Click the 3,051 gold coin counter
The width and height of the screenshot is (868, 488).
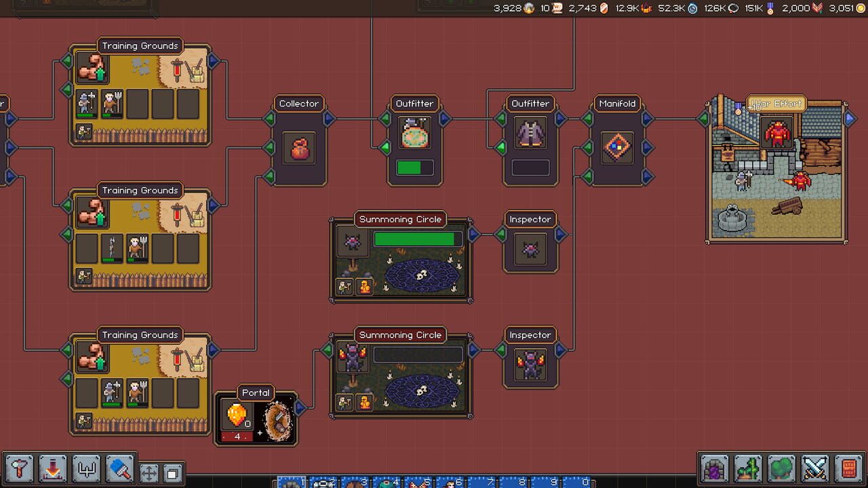click(x=846, y=8)
